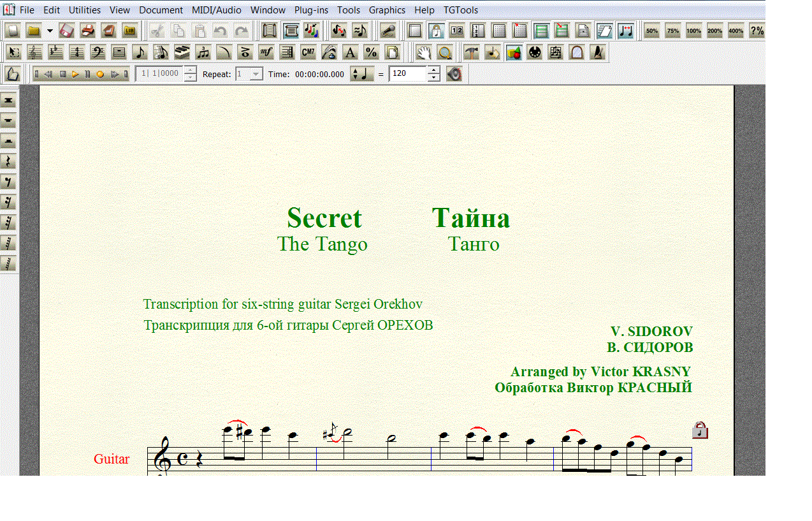This screenshot has width=812, height=521.
Task: Open the TGTools menu
Action: [x=460, y=10]
